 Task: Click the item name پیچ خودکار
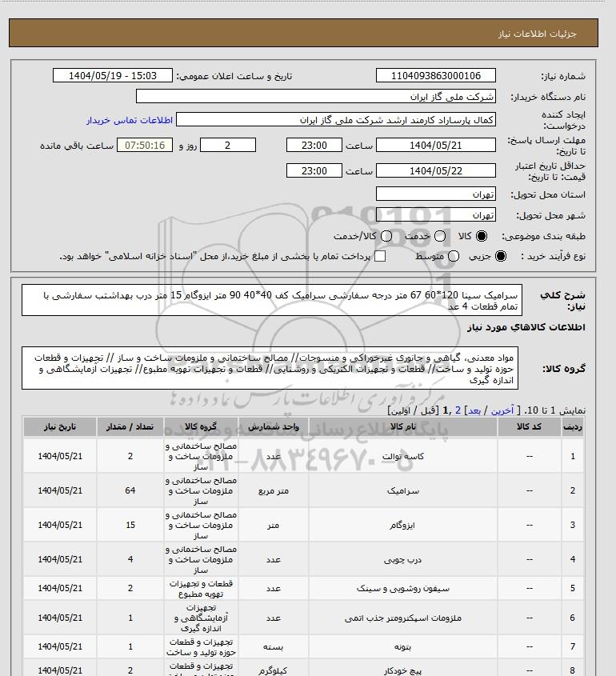coord(403,671)
